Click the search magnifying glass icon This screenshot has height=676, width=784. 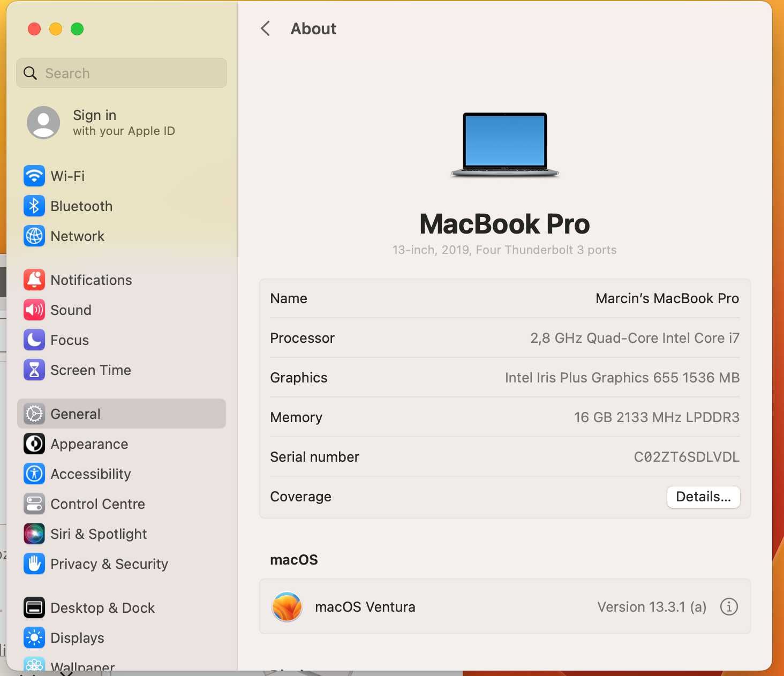[31, 73]
